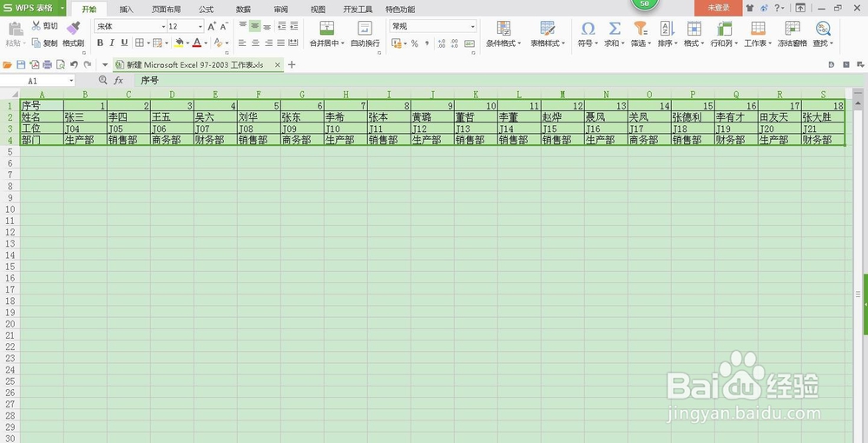The image size is (868, 443).
Task: Click the Filter (筛选) funnel icon
Action: 641,29
